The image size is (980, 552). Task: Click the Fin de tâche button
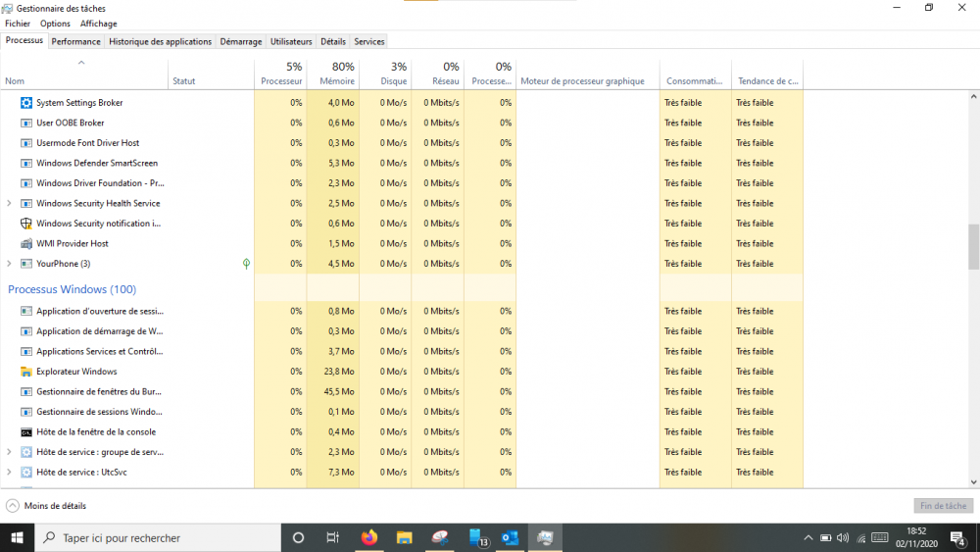pos(943,506)
